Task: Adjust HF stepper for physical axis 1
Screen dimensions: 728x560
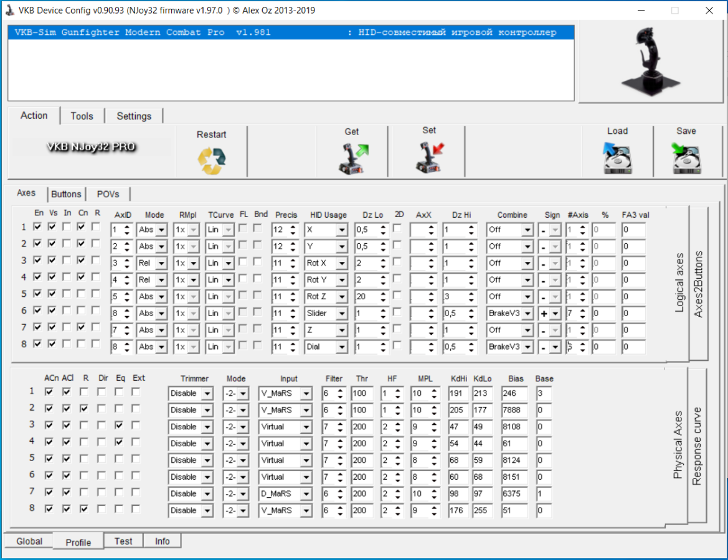Action: click(x=397, y=393)
